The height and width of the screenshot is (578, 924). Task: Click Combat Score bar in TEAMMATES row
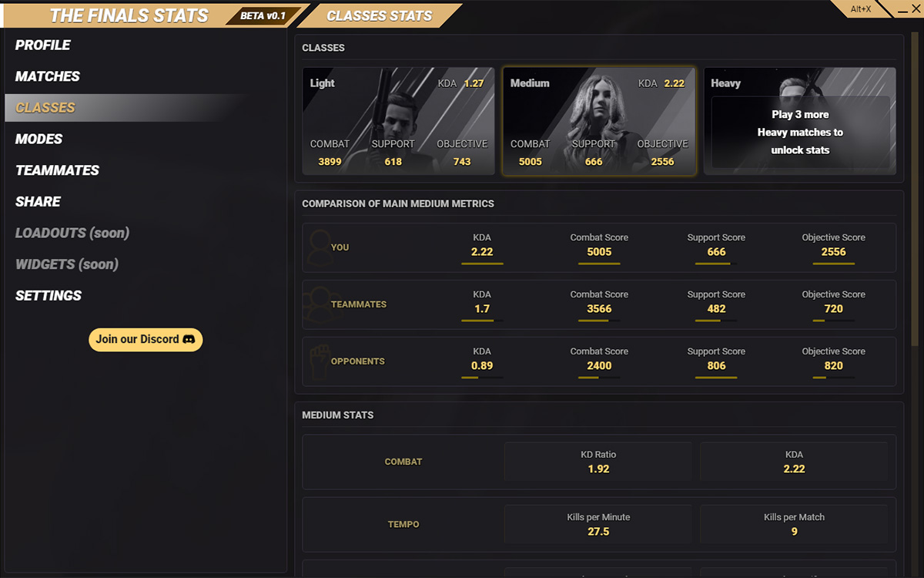[599, 321]
